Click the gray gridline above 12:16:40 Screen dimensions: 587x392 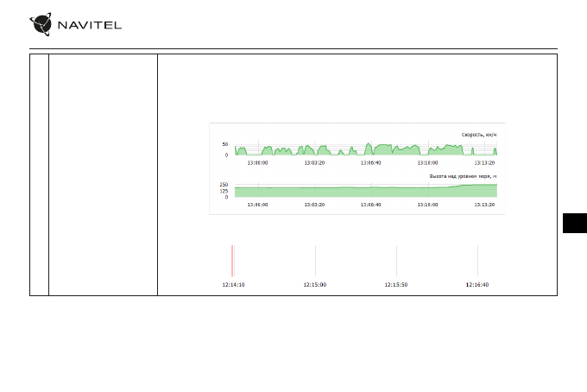pos(477,259)
